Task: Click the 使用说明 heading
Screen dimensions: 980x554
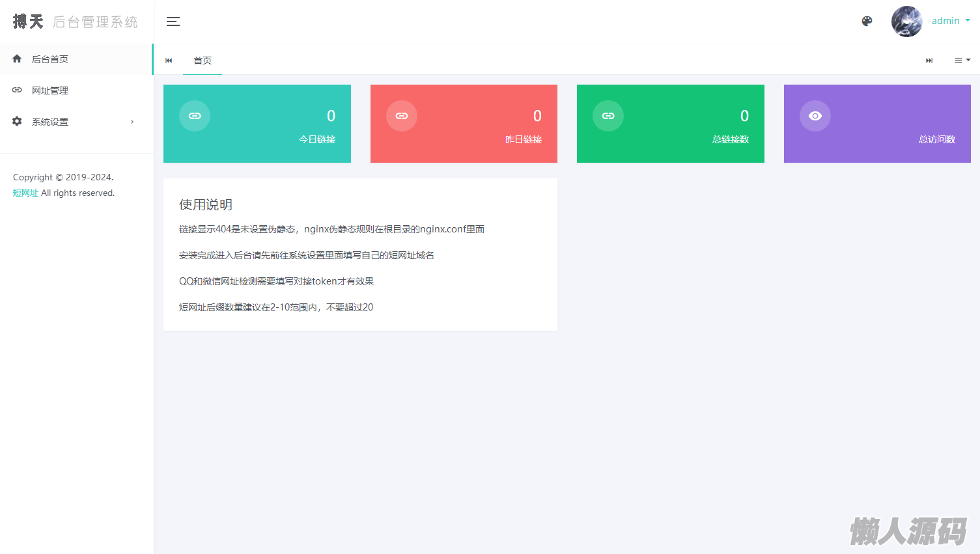Action: tap(206, 204)
